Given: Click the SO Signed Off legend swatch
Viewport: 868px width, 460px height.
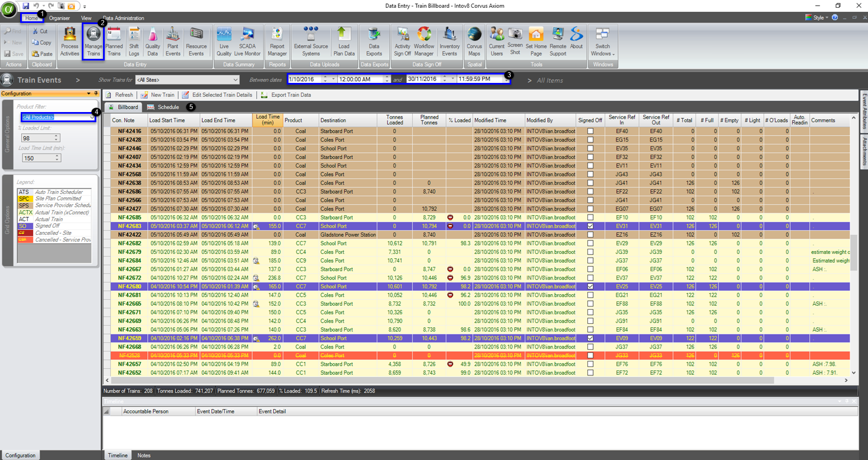Looking at the screenshot, I should (24, 226).
